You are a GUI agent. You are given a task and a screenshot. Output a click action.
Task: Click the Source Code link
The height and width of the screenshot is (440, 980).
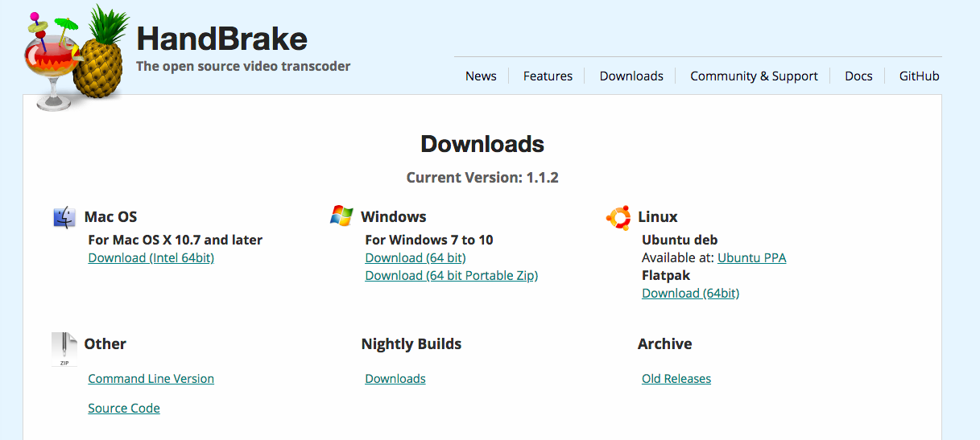point(124,409)
